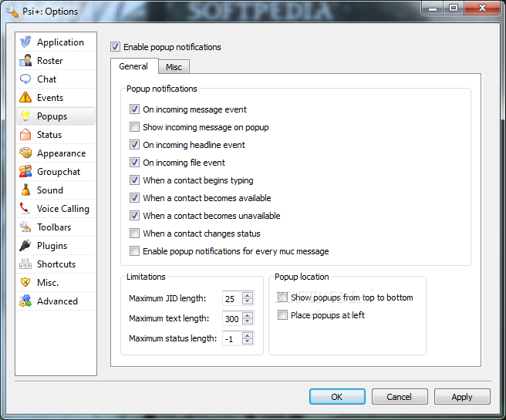Viewport: 506px width, 420px height.
Task: Switch to the General tab
Action: pos(133,66)
